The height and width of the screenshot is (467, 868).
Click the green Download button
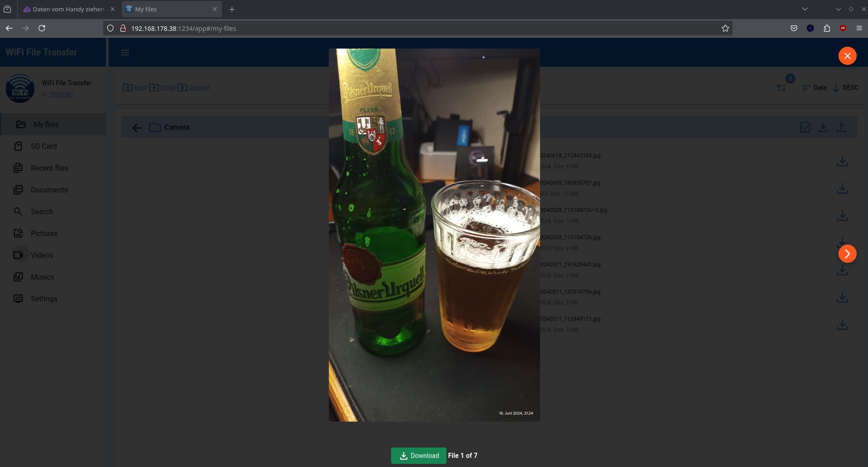click(418, 456)
